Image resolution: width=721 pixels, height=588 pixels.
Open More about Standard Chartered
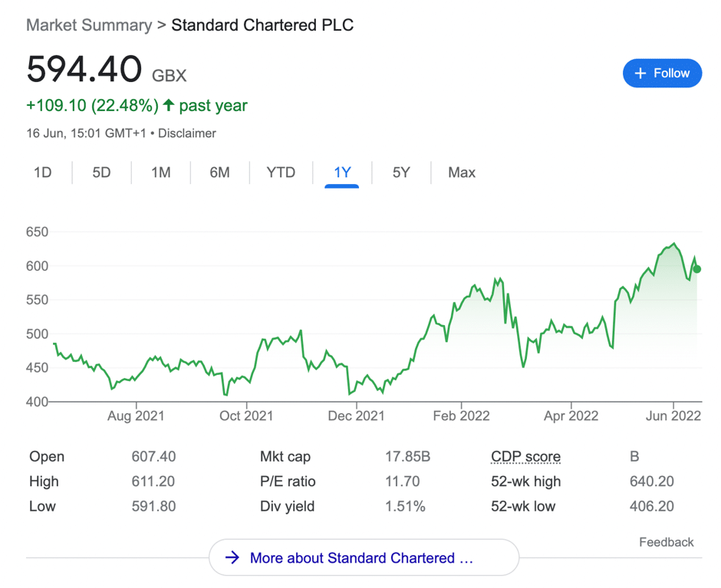(x=364, y=558)
